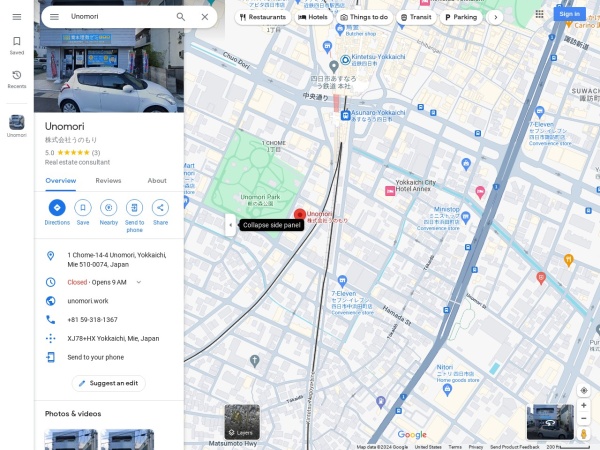
Task: Click the Sign in button
Action: tap(569, 14)
